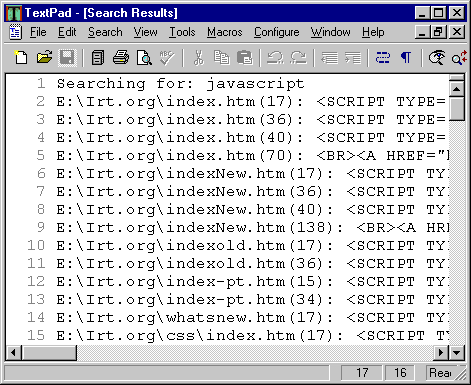Click the Find binoculars icon

[437, 58]
